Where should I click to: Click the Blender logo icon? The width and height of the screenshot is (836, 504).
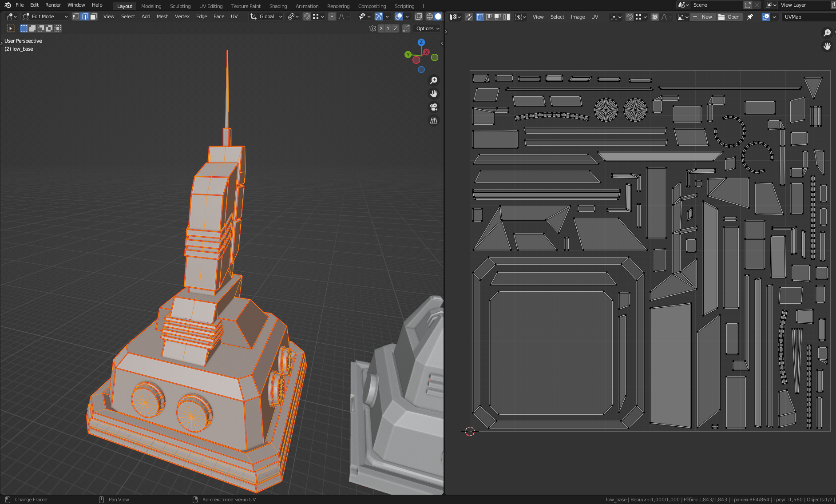coord(8,5)
